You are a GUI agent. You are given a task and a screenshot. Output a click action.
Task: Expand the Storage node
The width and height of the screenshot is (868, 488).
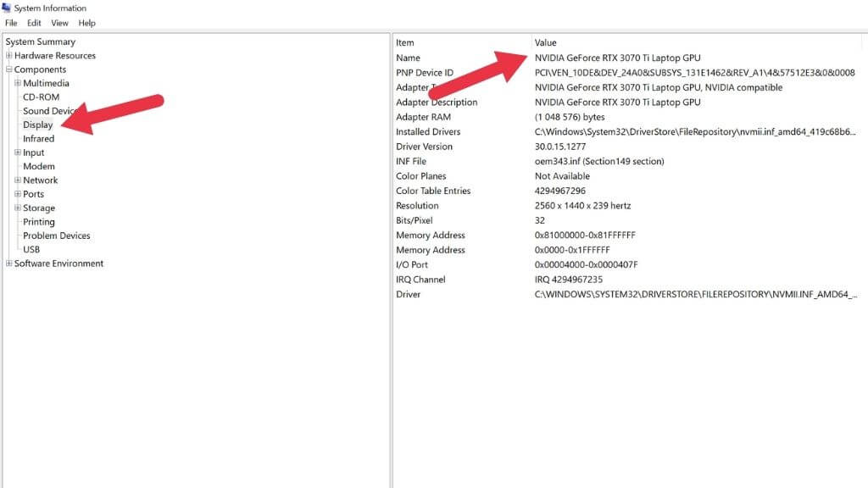click(18, 208)
